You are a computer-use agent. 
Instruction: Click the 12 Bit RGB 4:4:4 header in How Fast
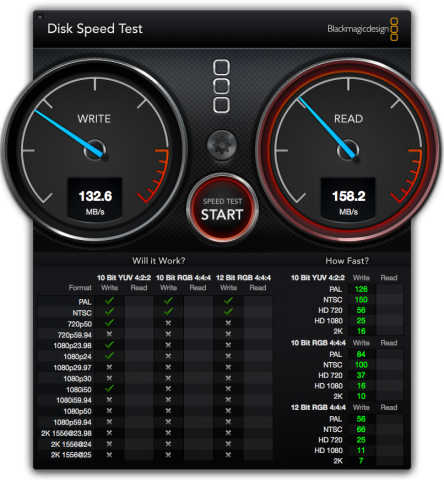(318, 407)
